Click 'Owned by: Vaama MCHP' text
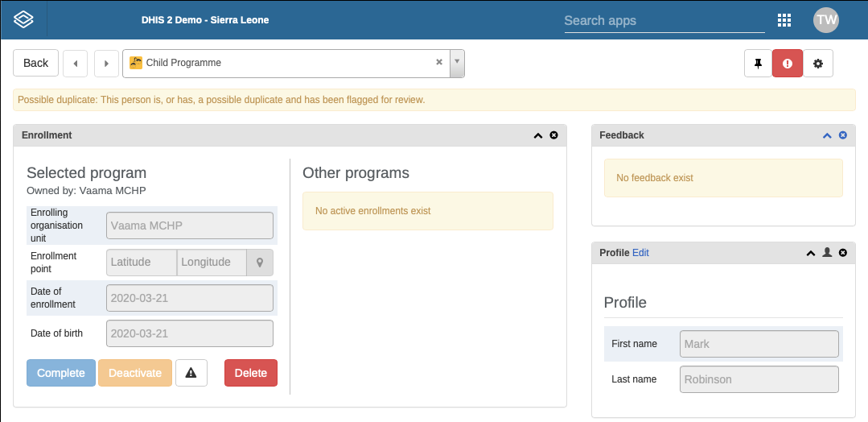 [86, 191]
